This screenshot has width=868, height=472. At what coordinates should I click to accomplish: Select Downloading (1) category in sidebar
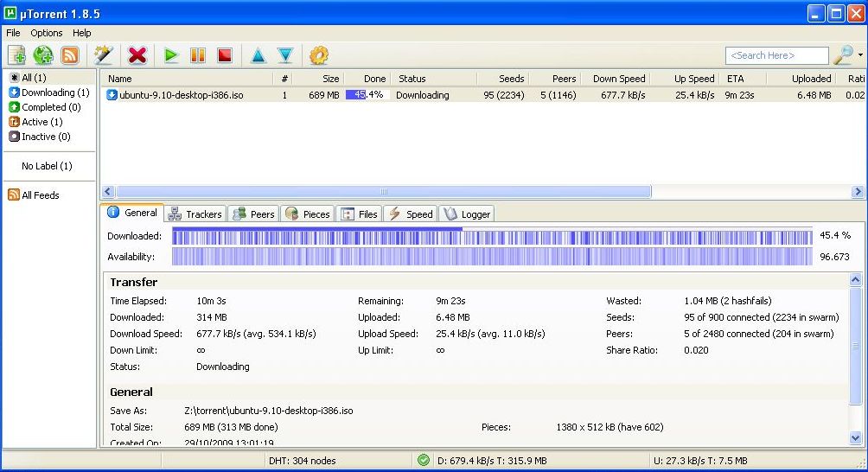click(48, 92)
